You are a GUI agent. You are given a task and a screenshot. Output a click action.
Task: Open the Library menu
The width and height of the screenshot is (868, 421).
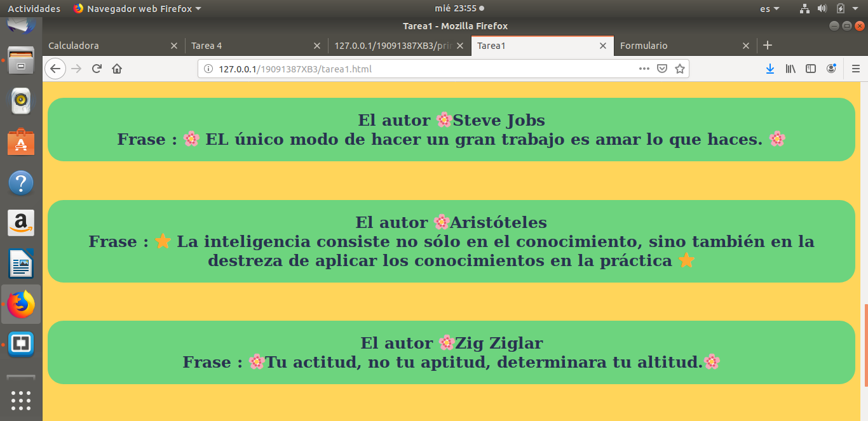[x=790, y=69]
